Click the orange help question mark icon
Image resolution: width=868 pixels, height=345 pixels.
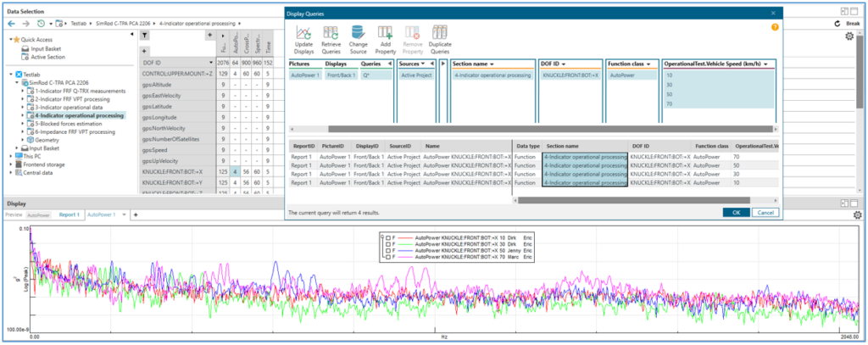775,27
